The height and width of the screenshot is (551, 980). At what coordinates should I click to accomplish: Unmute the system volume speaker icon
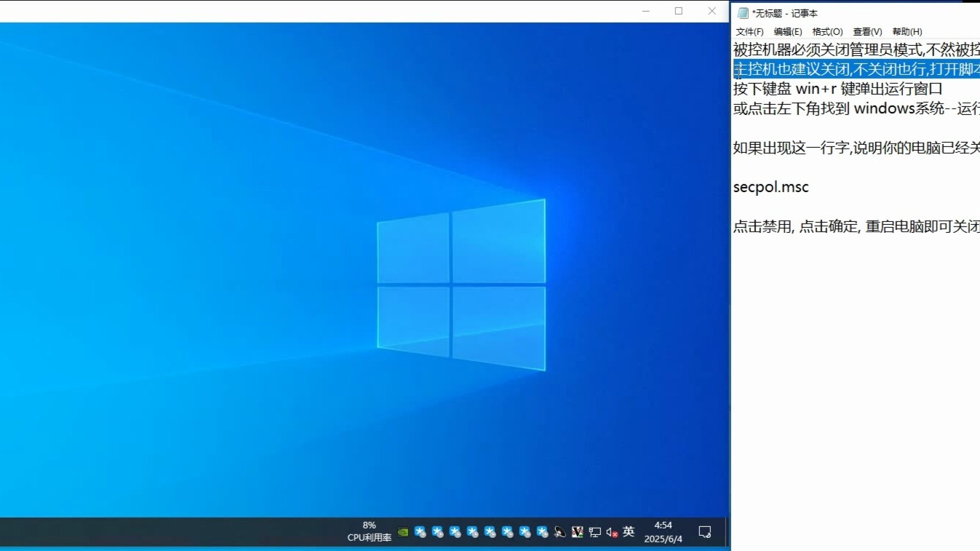[x=611, y=531]
